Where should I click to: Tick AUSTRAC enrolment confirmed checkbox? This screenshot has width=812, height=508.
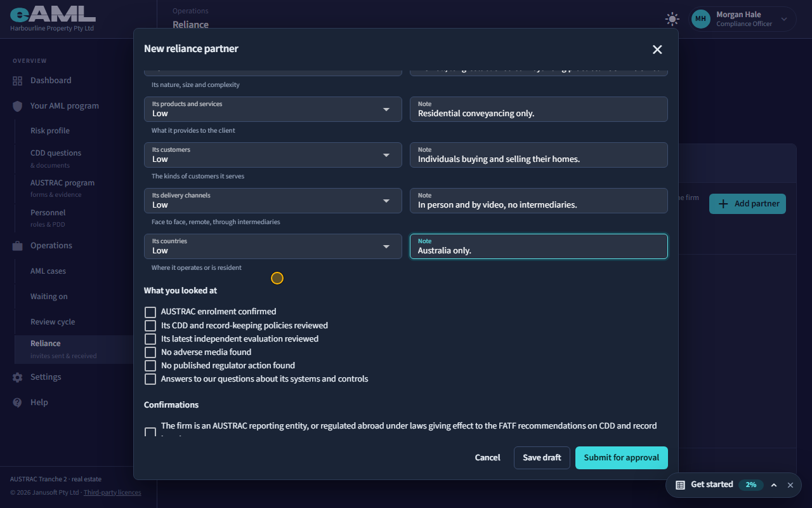point(150,312)
